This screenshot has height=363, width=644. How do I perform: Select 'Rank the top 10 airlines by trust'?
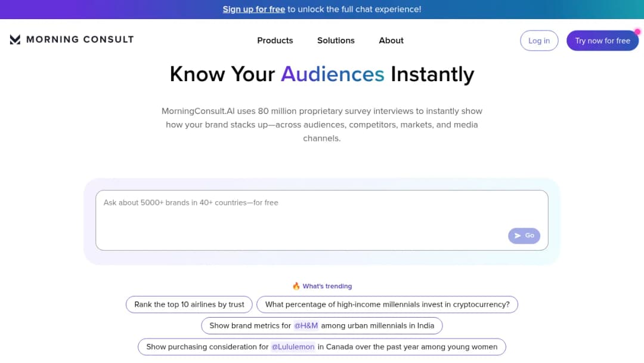(189, 304)
